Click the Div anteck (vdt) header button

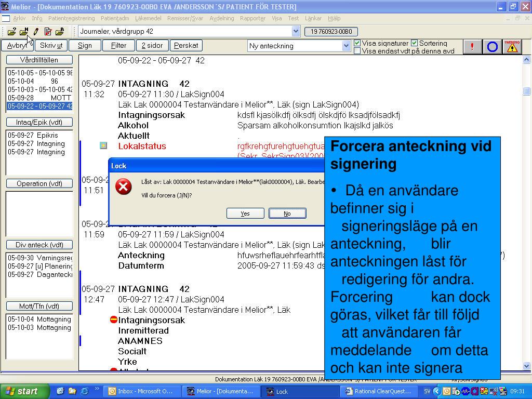point(39,245)
